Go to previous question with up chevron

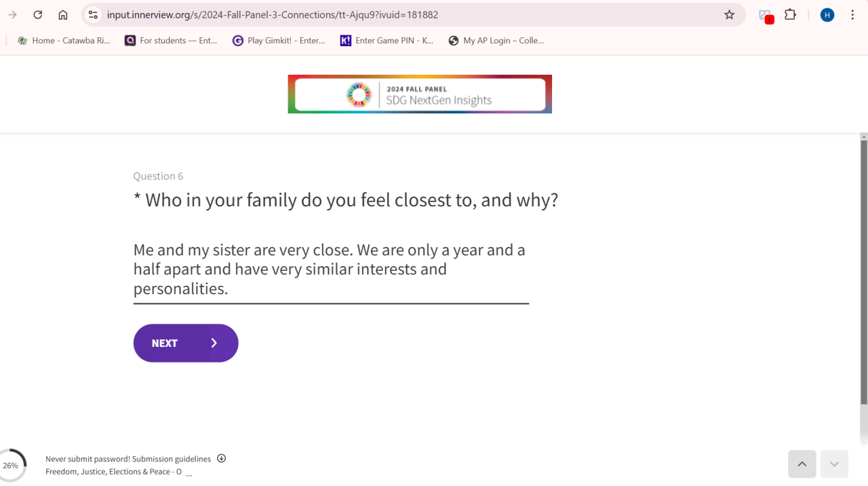[802, 464]
